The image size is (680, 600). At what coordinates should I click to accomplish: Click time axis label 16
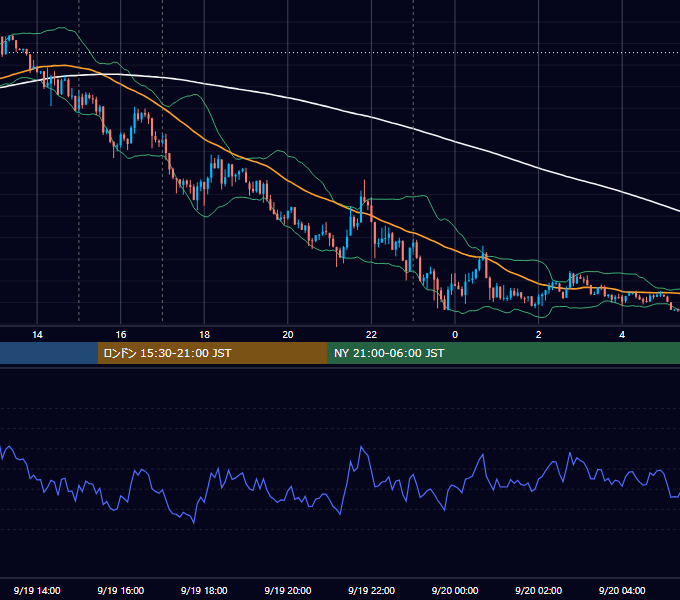[121, 335]
